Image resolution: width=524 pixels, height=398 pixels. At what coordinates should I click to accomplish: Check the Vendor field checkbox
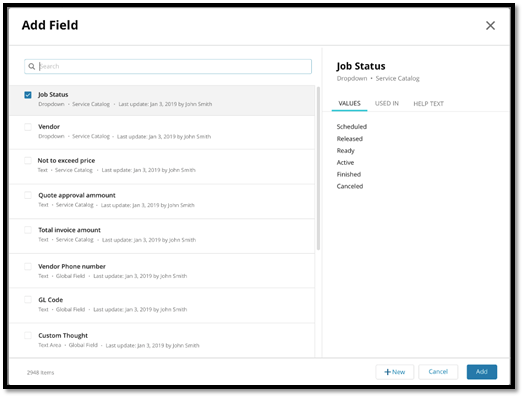coord(28,127)
